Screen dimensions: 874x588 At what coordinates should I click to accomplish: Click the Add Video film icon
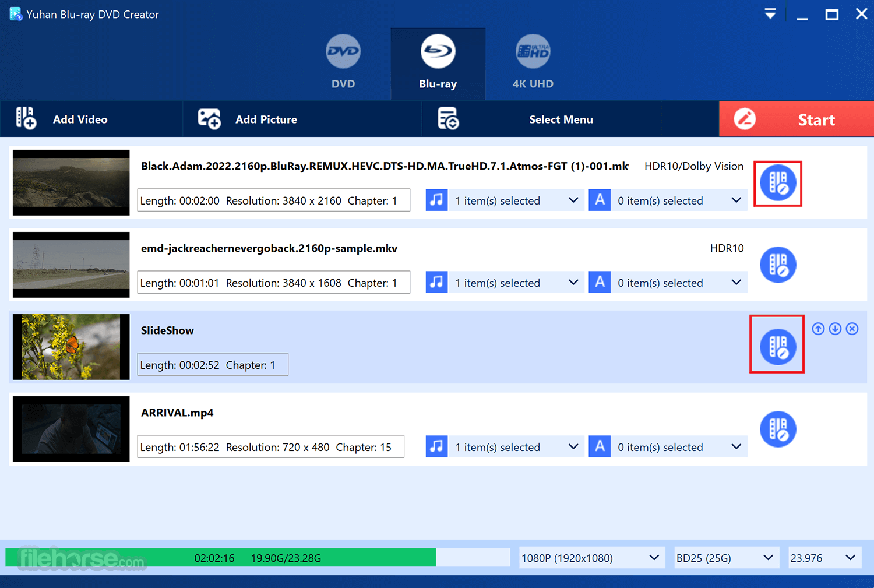tap(26, 118)
